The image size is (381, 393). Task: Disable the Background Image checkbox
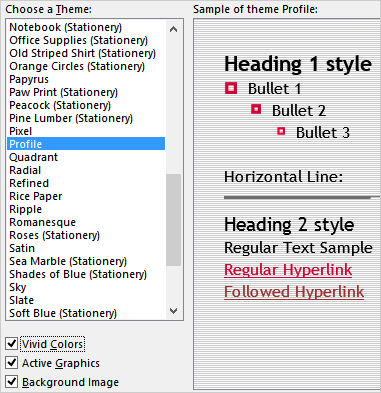pyautogui.click(x=12, y=381)
